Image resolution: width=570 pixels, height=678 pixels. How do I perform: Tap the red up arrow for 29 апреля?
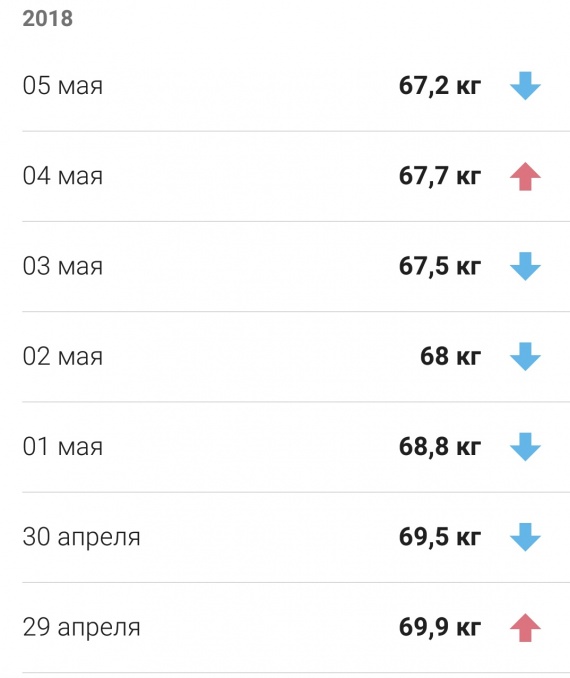525,627
